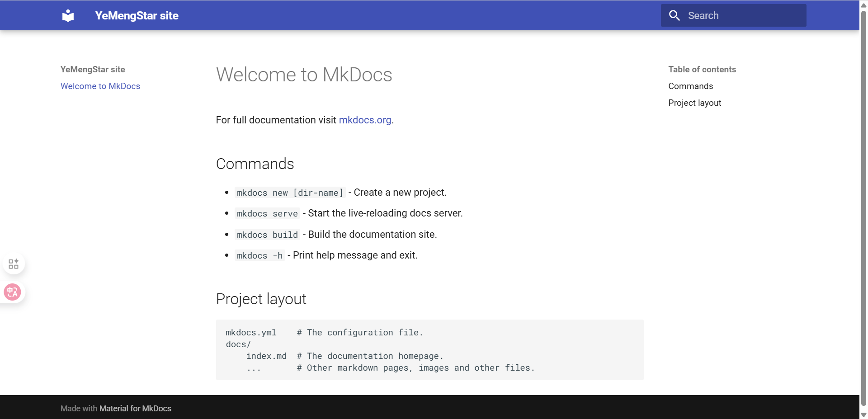
Task: Click the search magnifier icon
Action: 674,15
